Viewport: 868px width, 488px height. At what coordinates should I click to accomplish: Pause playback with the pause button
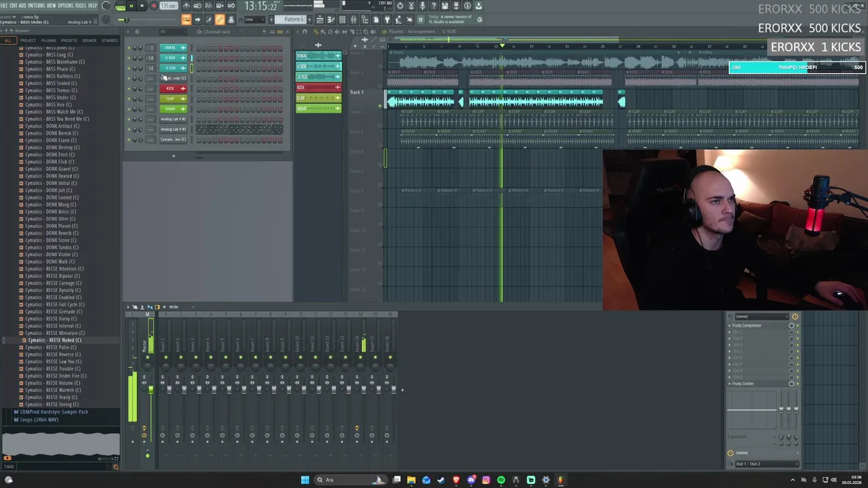point(131,5)
